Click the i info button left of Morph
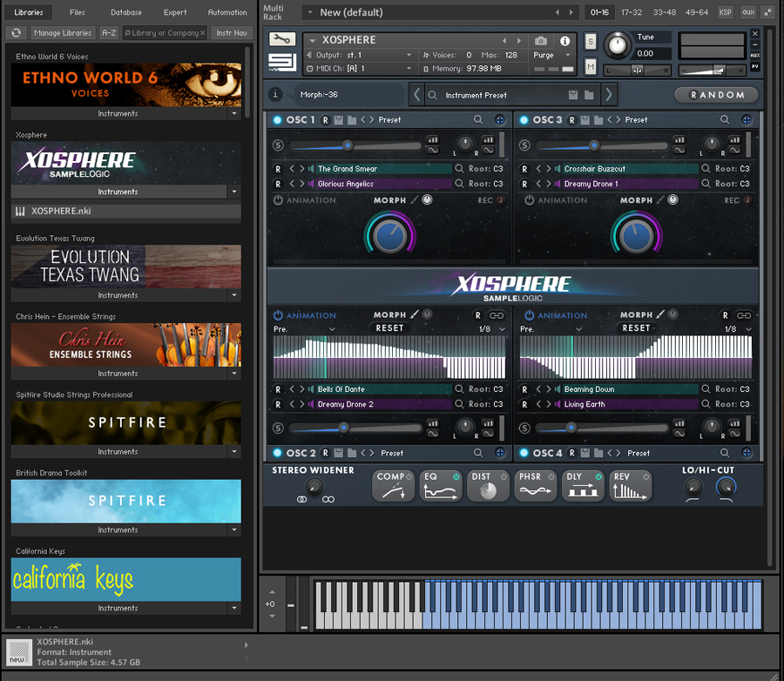The image size is (784, 681). pyautogui.click(x=275, y=94)
